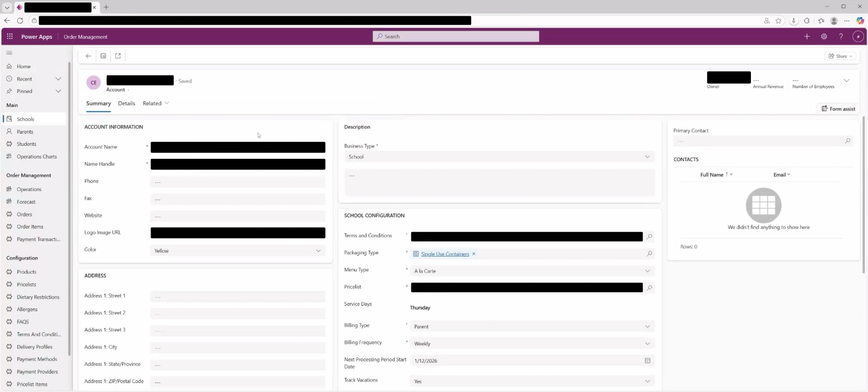This screenshot has height=392, width=868.
Task: Click the help question mark icon
Action: (x=841, y=36)
